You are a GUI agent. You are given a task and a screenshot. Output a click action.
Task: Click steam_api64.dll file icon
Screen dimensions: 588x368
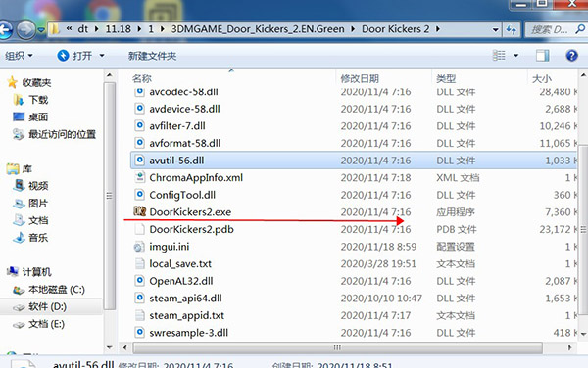139,298
